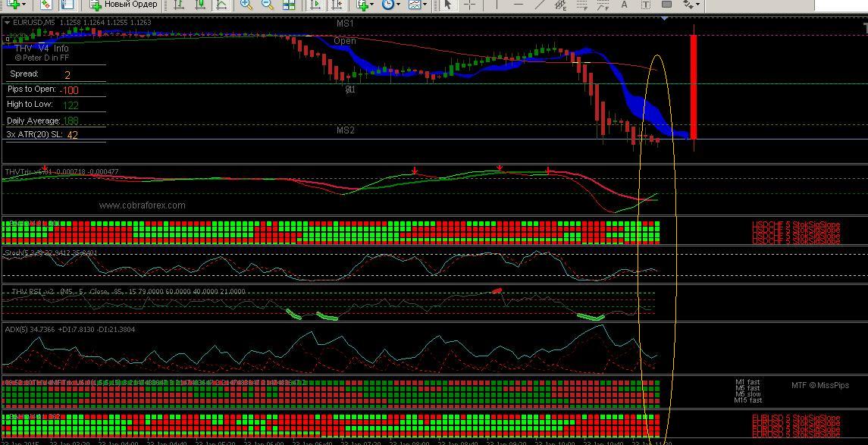This screenshot has height=445, width=868.
Task: Click the MS2 pivot level label
Action: [345, 130]
